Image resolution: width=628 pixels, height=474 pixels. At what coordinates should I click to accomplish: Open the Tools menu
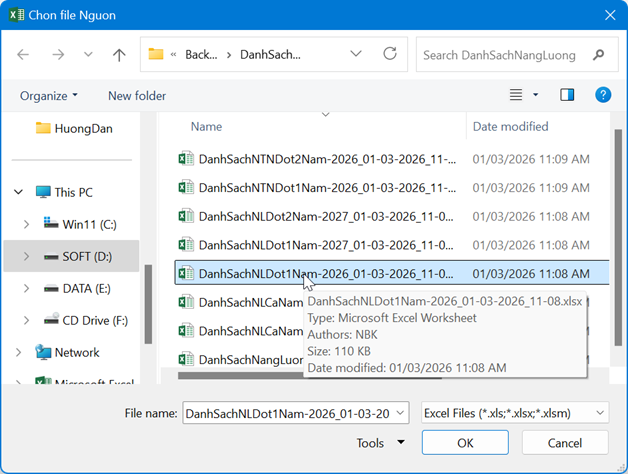[380, 443]
